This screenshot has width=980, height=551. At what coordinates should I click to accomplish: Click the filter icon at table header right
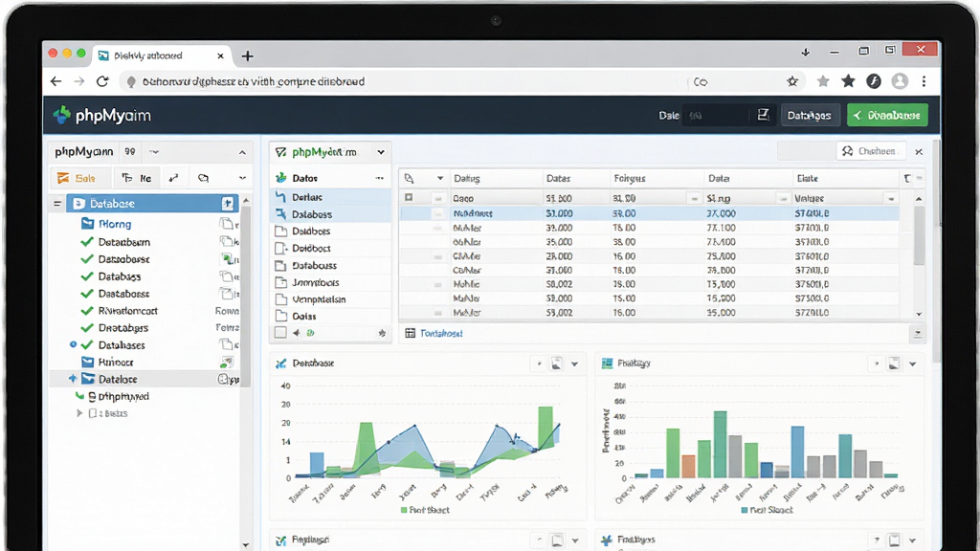point(907,179)
